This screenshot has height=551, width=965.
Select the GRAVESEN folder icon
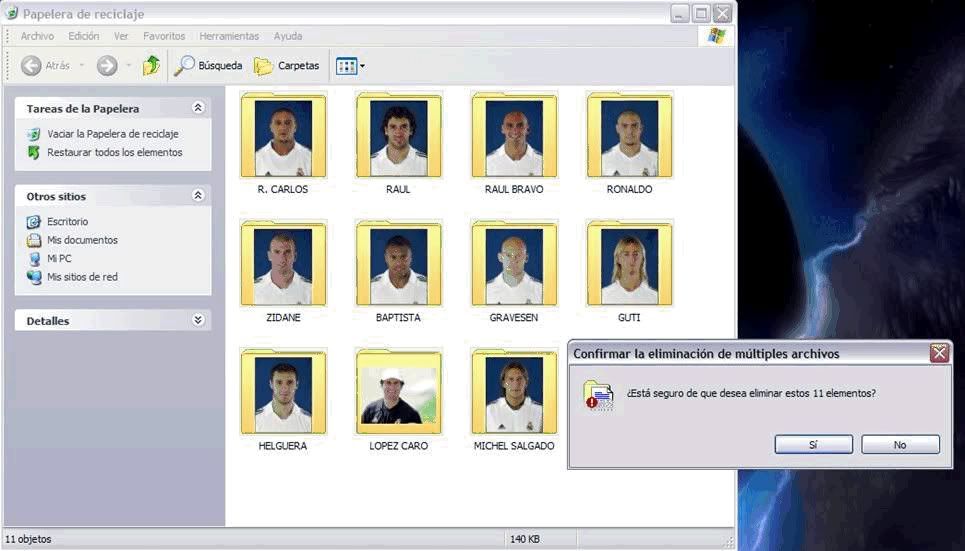514,263
